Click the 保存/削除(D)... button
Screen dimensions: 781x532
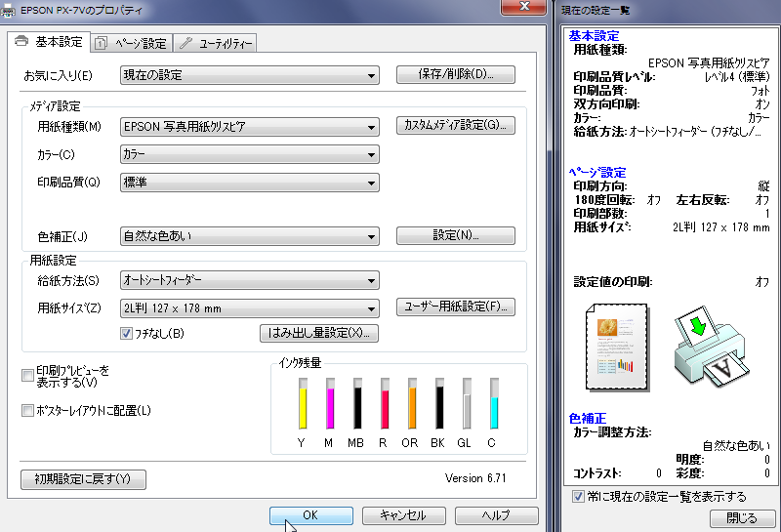[456, 75]
